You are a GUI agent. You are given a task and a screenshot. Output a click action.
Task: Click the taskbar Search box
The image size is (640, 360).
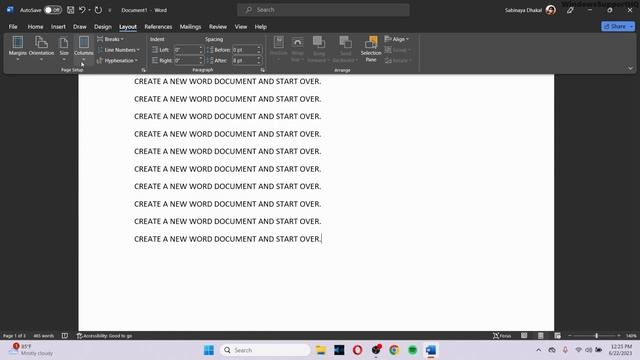tap(265, 350)
